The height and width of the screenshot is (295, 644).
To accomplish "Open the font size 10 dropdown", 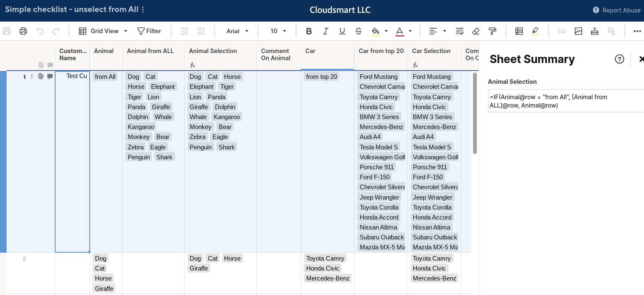I will (x=278, y=31).
